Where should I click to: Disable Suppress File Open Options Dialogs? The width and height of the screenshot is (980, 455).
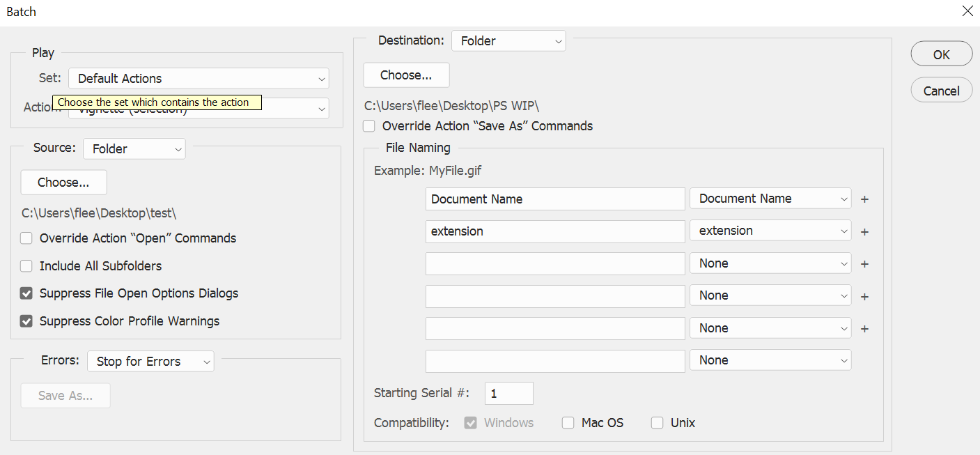pos(26,293)
